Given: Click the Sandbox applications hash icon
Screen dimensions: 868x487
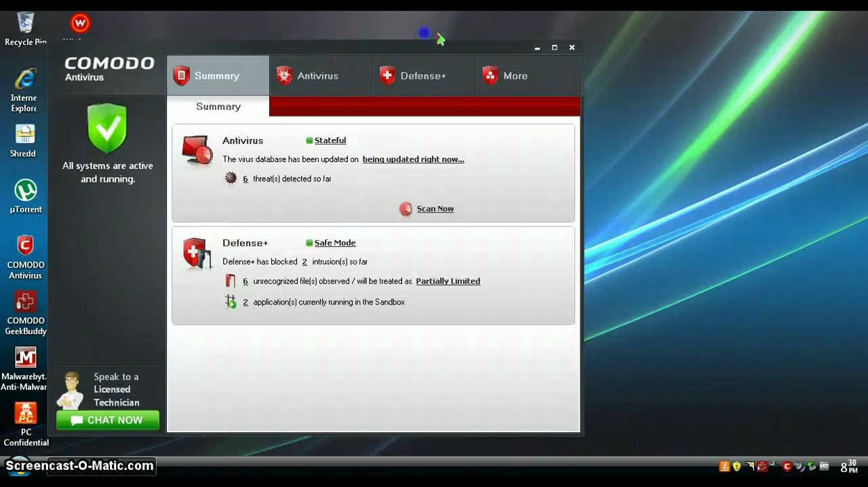Looking at the screenshot, I should (231, 302).
